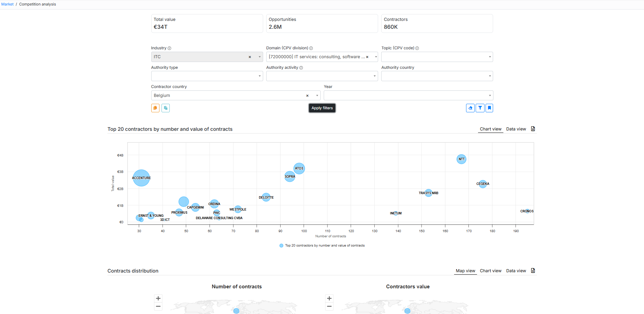Remove the Belgium contractor country selection

pos(307,96)
